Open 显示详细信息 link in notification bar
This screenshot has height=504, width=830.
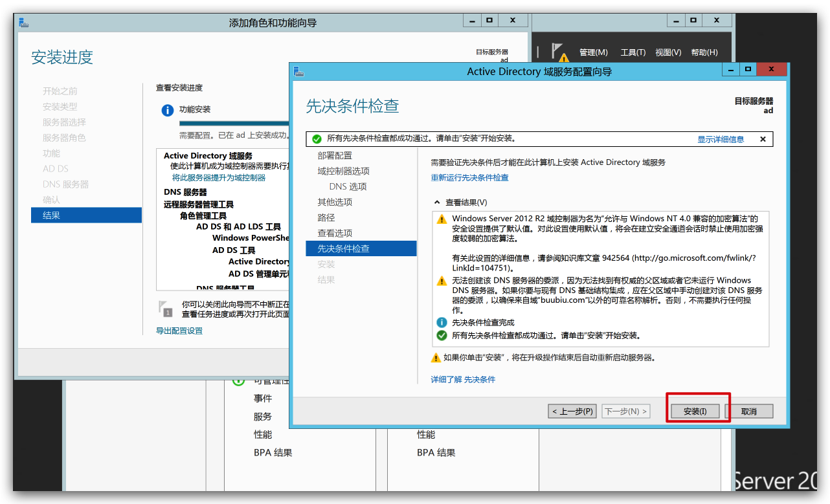coord(720,139)
